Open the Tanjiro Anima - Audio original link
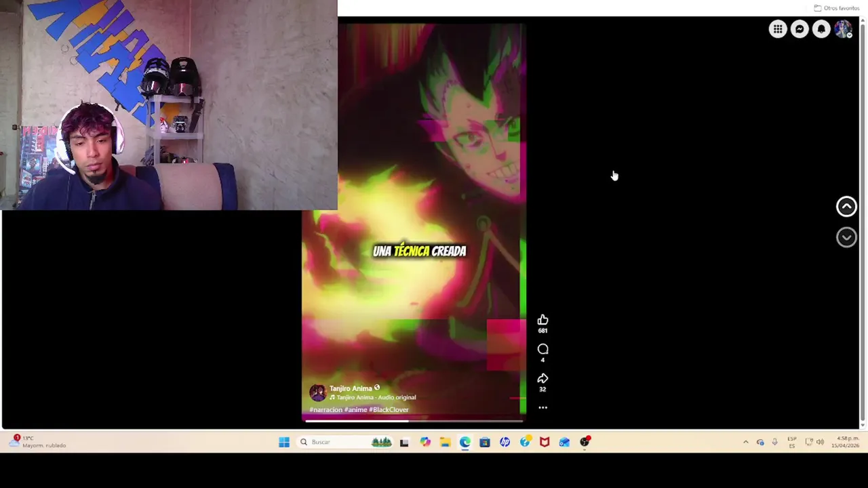Screen dimensions: 868x488 click(376, 397)
